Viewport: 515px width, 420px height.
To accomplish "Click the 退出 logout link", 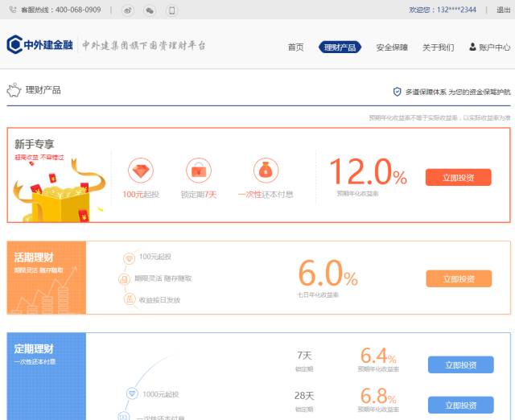I will [503, 10].
